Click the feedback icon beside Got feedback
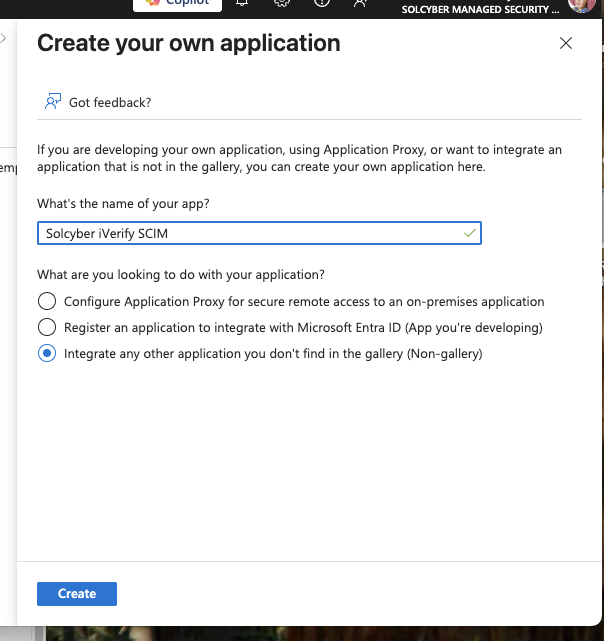Image resolution: width=604 pixels, height=641 pixels. 53,102
